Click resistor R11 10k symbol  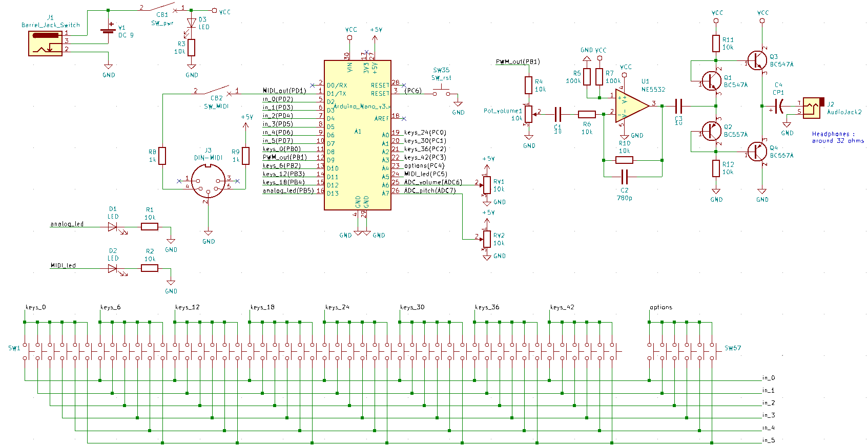716,44
